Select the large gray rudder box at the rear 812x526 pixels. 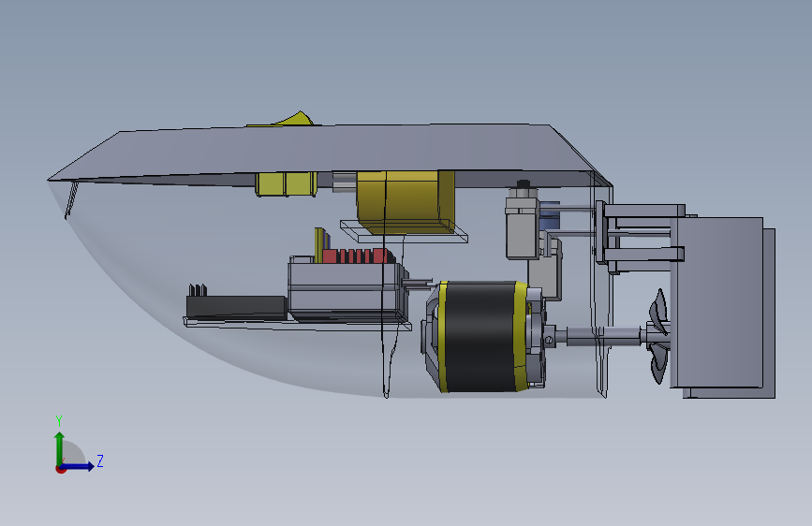[722, 308]
